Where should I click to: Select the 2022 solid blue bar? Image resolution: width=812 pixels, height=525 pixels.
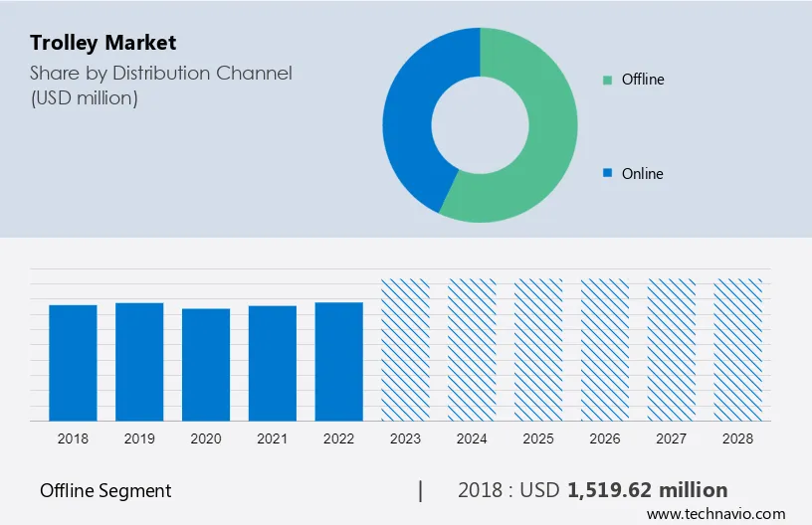(338, 362)
